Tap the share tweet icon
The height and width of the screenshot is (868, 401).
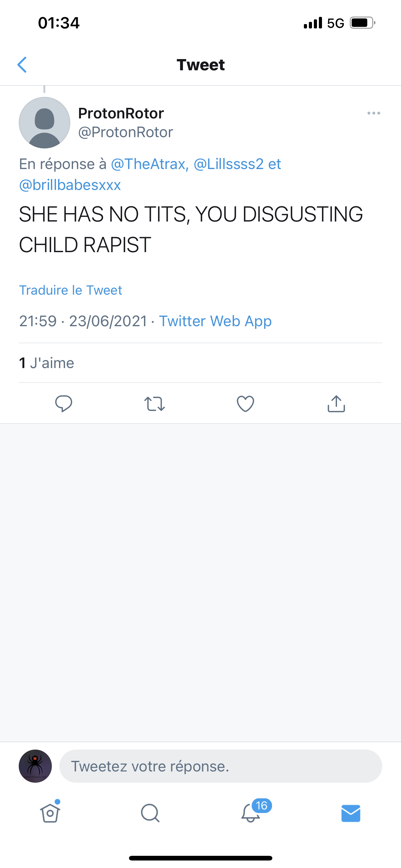pyautogui.click(x=336, y=403)
